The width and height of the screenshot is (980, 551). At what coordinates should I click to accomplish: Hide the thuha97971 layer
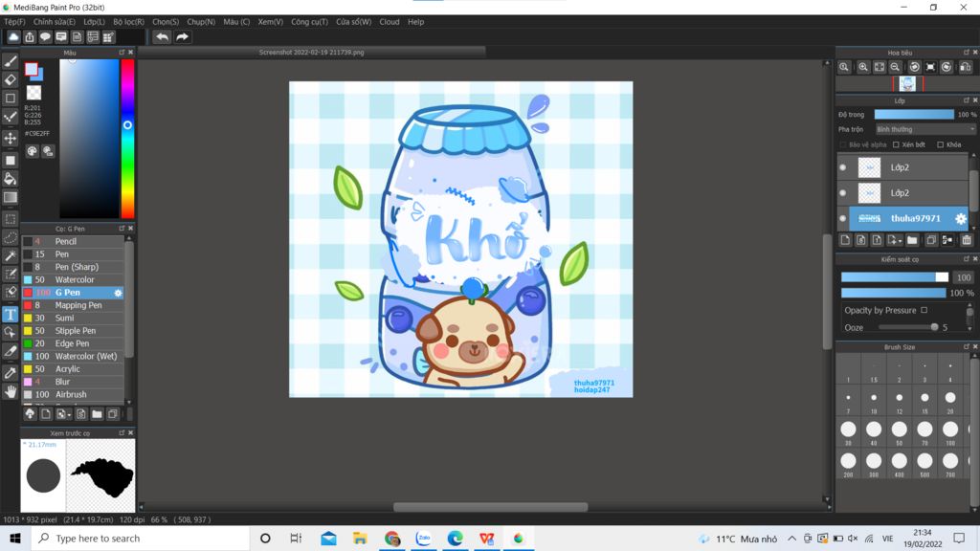842,219
